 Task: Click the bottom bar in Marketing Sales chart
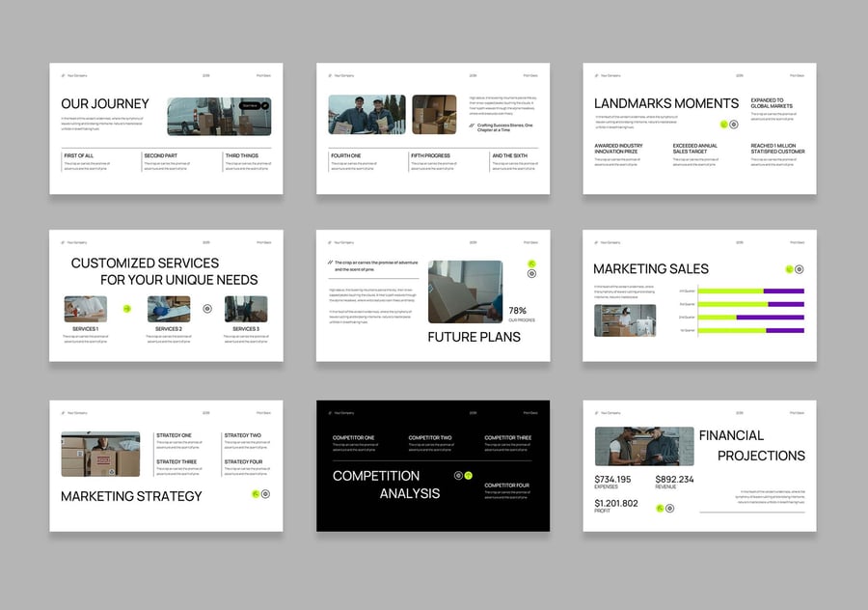[750, 330]
